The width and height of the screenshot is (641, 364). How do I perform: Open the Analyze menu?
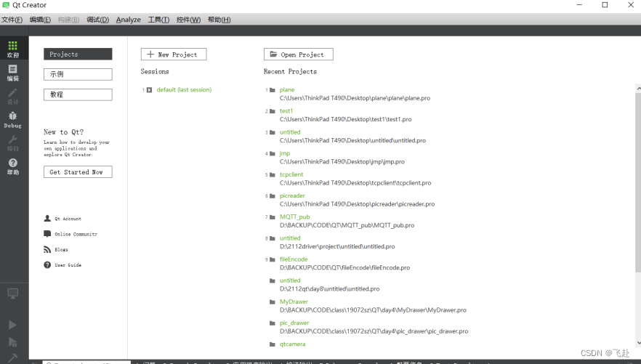coord(129,20)
